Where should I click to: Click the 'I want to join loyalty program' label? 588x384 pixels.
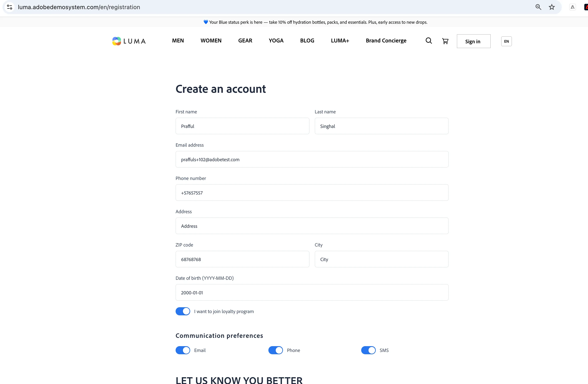224,311
